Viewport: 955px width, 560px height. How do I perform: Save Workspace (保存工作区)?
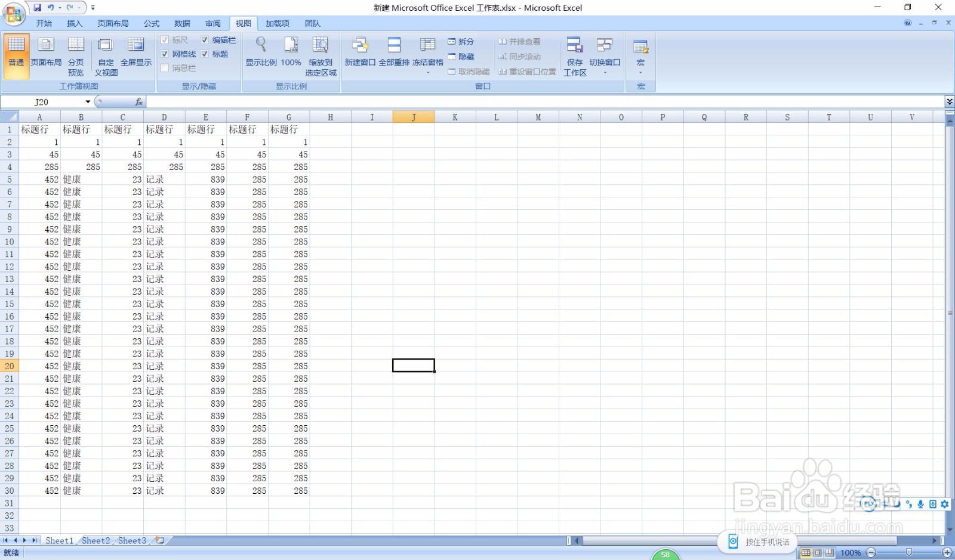pos(575,57)
